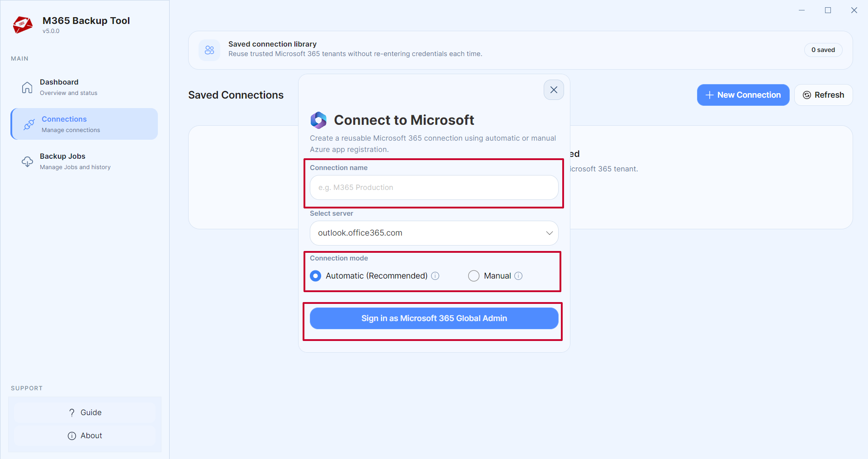
Task: Click the Guide question mark icon
Action: (72, 412)
